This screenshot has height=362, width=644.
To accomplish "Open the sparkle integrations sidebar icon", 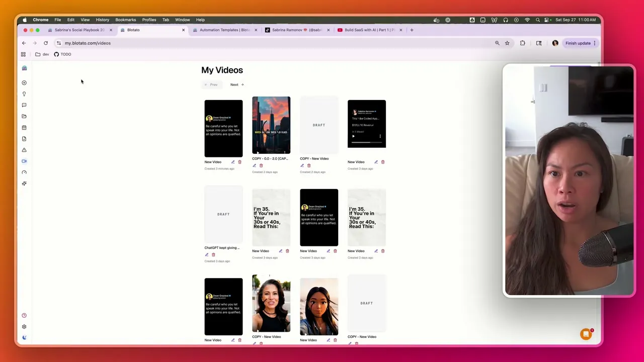I will [x=24, y=184].
